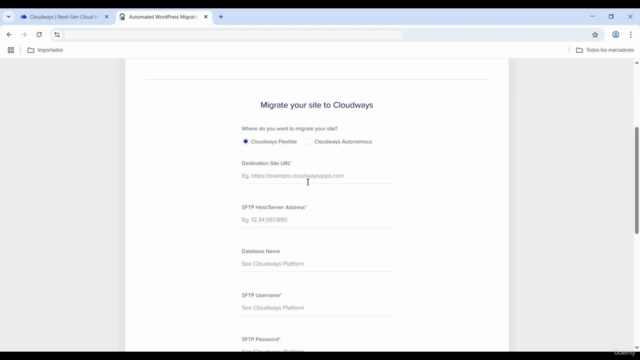Screen dimensions: 640x360
Task: Open a new browser tab
Action: (x=221, y=17)
